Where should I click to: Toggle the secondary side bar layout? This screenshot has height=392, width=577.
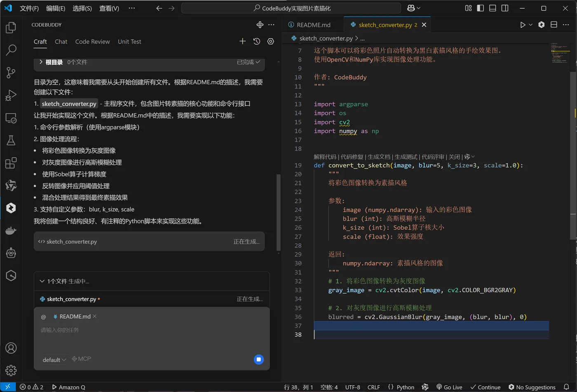(x=505, y=8)
